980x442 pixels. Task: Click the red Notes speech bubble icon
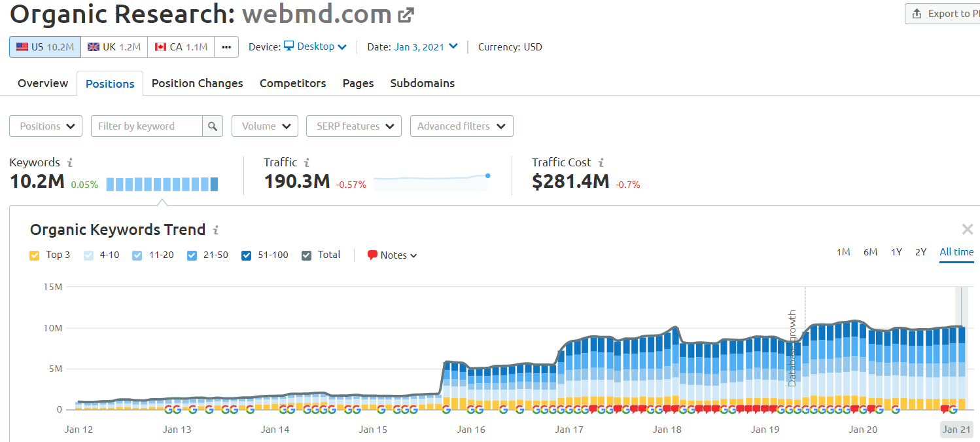[372, 255]
